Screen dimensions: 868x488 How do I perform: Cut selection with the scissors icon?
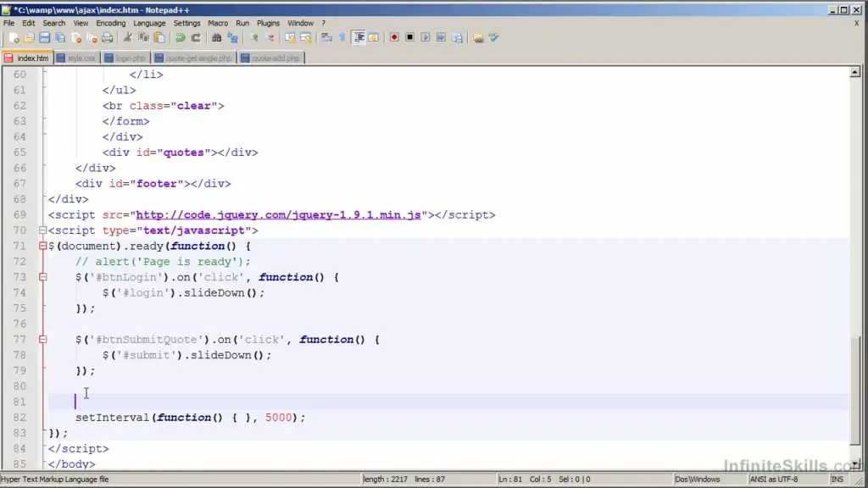click(x=128, y=37)
